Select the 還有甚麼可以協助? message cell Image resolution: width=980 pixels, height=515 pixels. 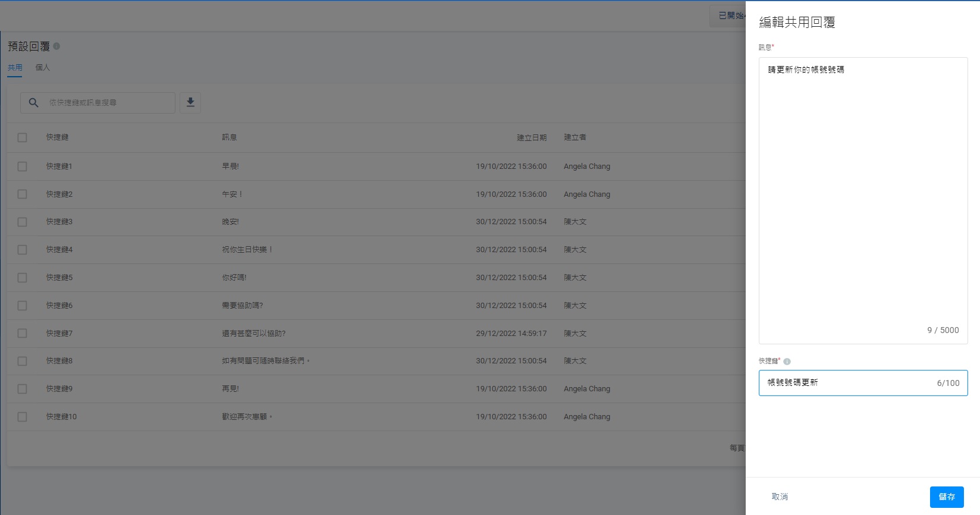254,334
